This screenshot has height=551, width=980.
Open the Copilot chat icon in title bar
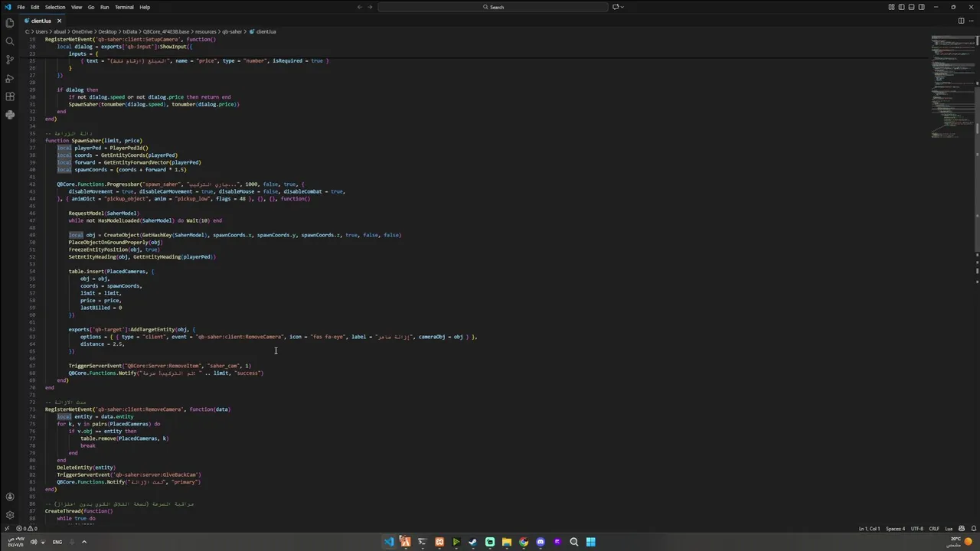pyautogui.click(x=616, y=7)
